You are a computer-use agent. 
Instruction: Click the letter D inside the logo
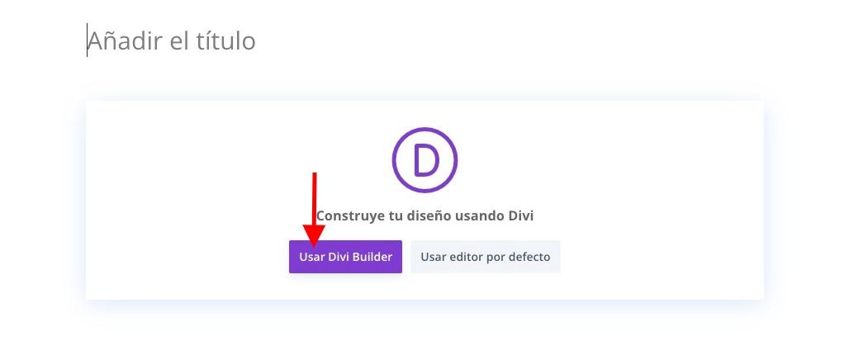click(426, 160)
